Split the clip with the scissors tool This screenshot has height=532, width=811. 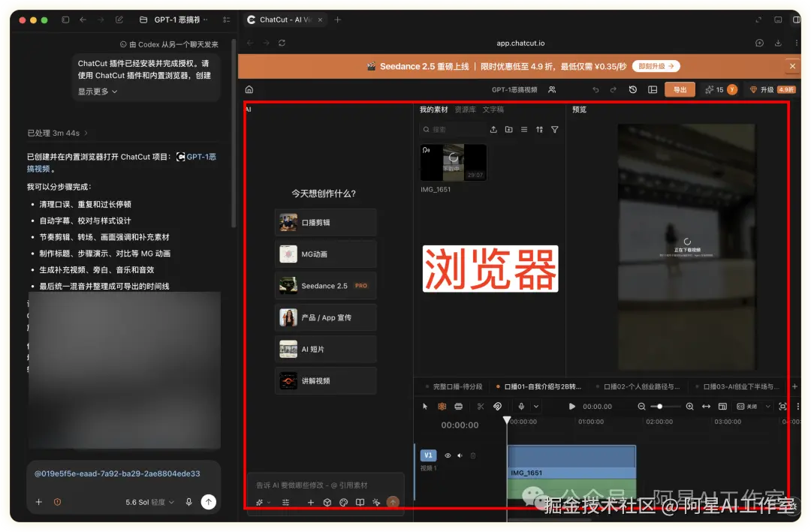point(481,407)
